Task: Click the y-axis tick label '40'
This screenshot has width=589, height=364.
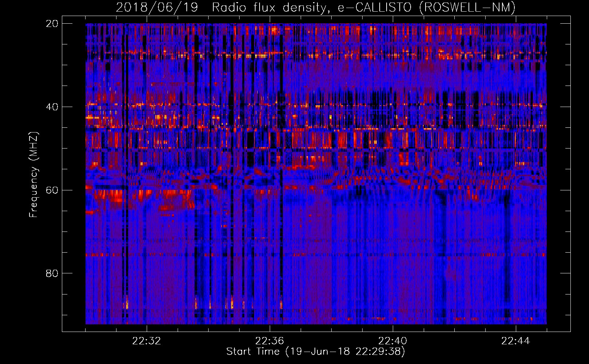Action: 52,107
